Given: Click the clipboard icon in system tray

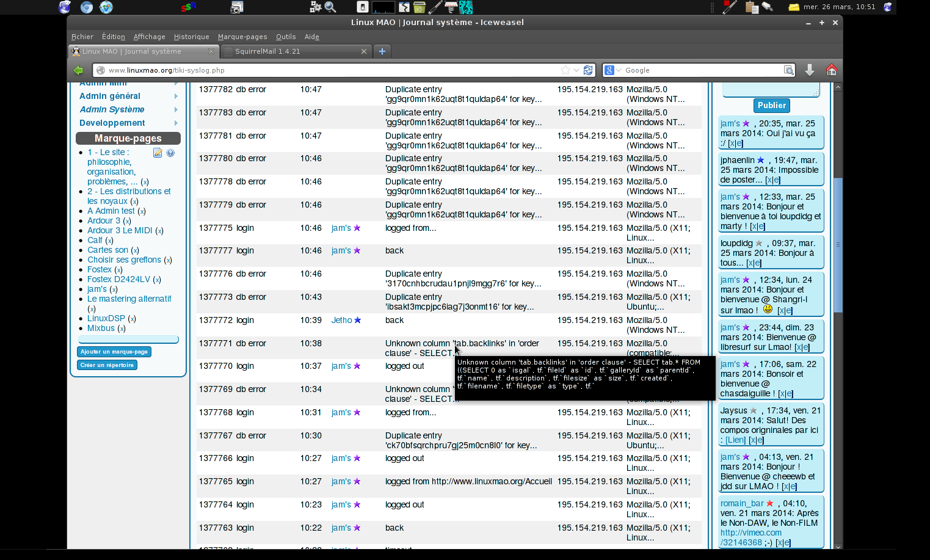Looking at the screenshot, I should 752,7.
